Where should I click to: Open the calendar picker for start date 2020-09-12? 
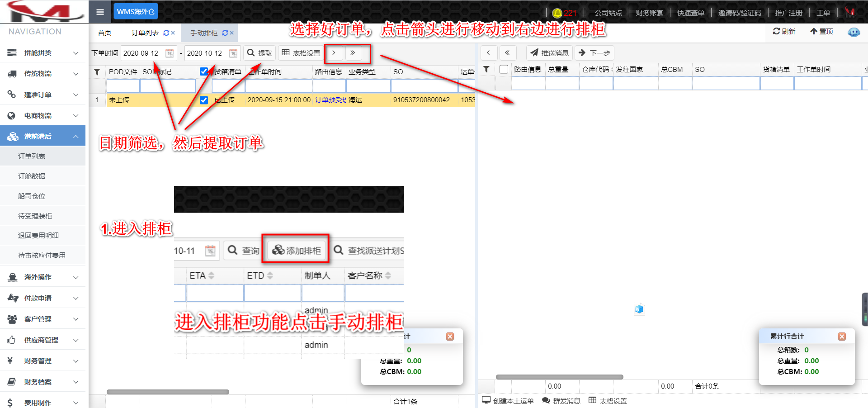pyautogui.click(x=170, y=53)
